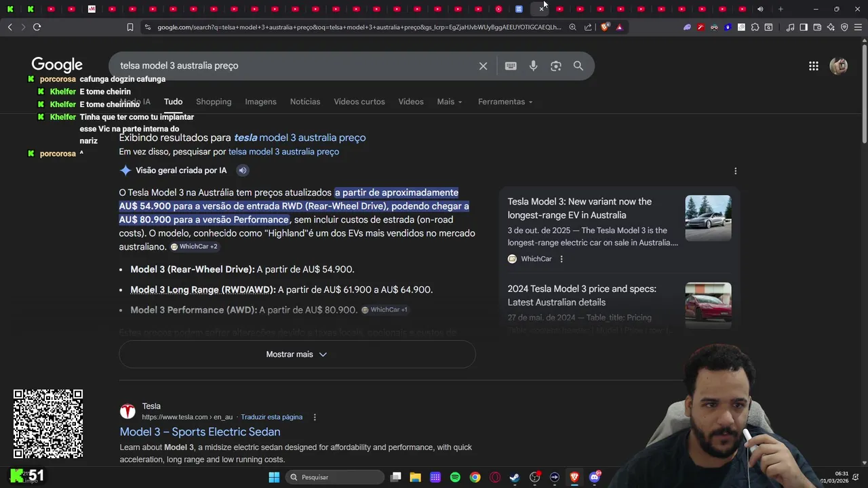Screen dimensions: 868x488
Task: Open Google Lens image search
Action: (x=556, y=66)
